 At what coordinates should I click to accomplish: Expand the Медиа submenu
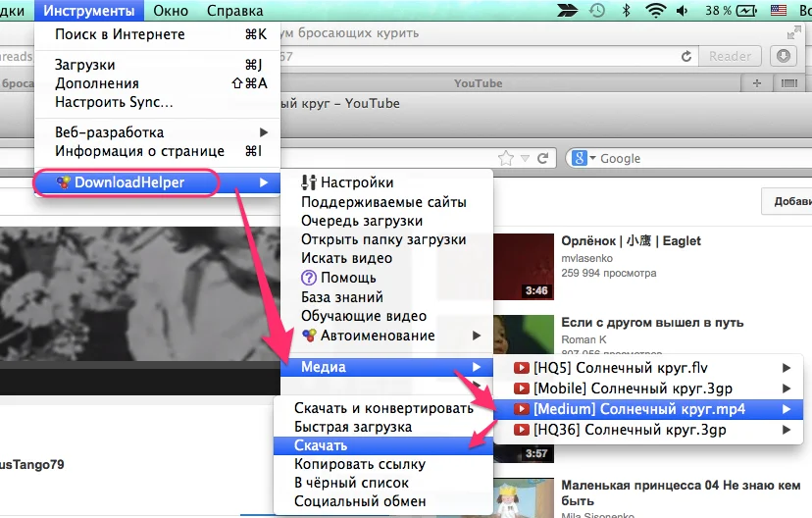tap(386, 367)
